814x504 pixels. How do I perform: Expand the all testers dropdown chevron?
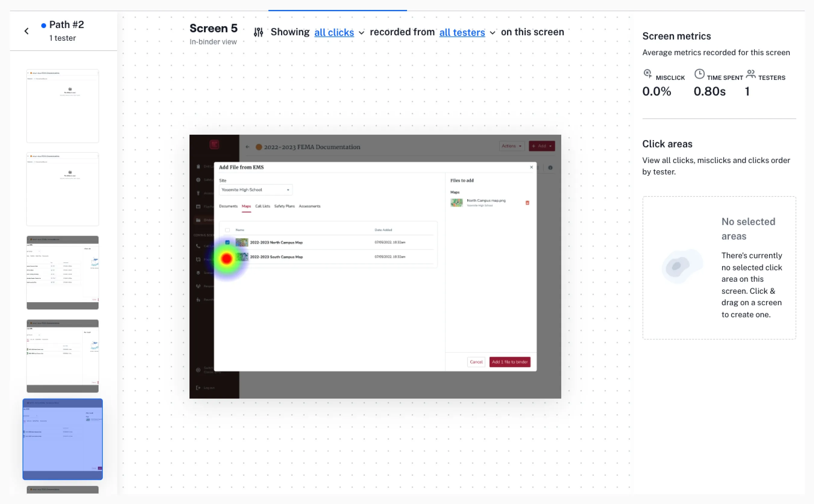[492, 33]
